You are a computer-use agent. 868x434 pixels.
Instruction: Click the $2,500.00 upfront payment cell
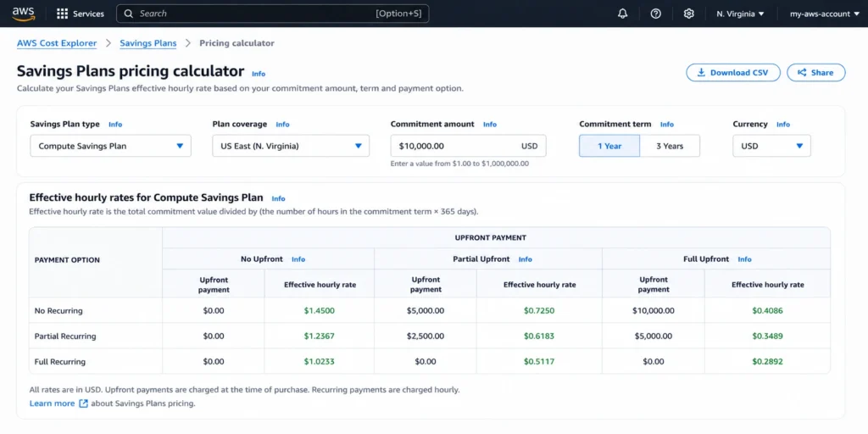pyautogui.click(x=426, y=337)
